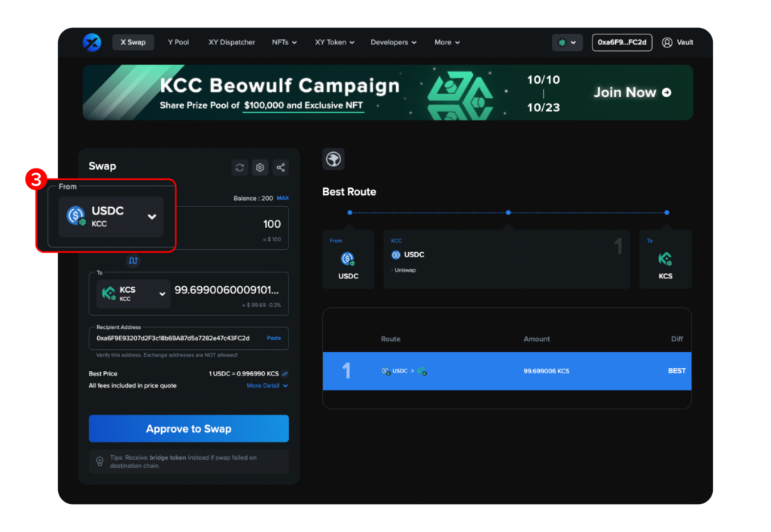Open the X Swap tab

[133, 42]
